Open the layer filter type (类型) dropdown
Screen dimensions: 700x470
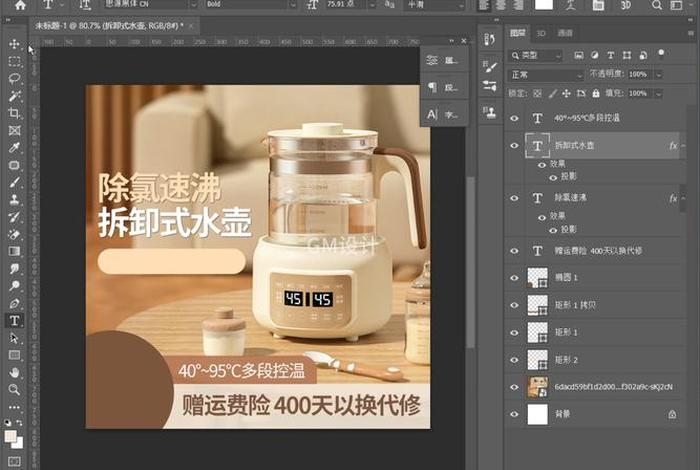point(547,56)
